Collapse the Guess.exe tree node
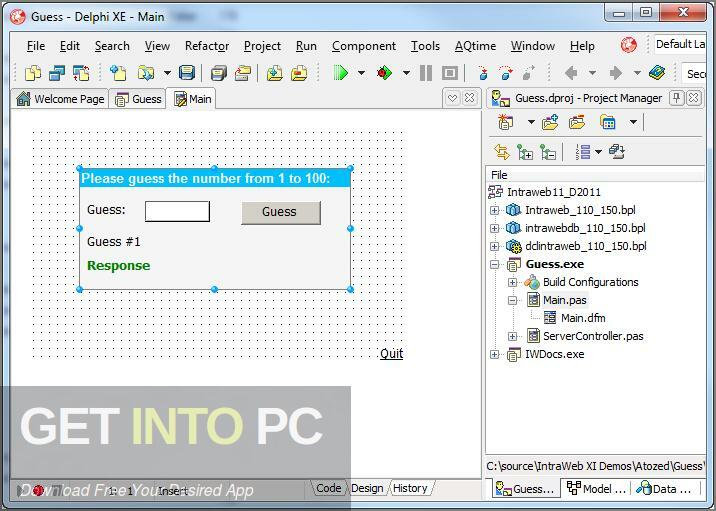 (x=495, y=264)
